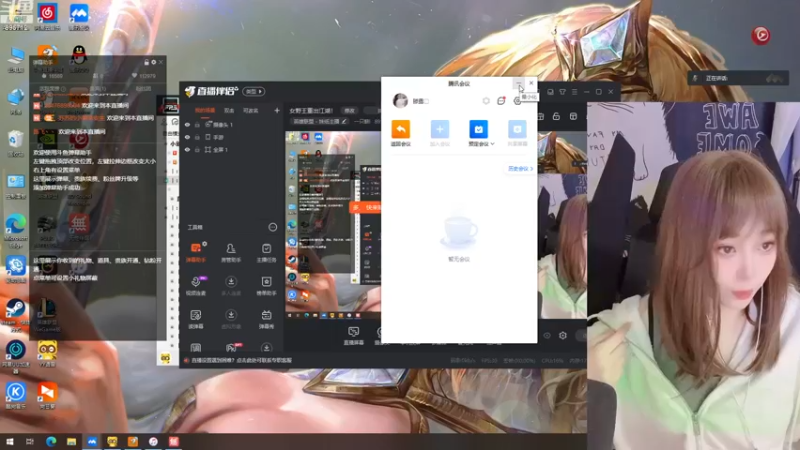Open Task View on the taskbar
Screen dimensions: 800x450
click(x=30, y=441)
